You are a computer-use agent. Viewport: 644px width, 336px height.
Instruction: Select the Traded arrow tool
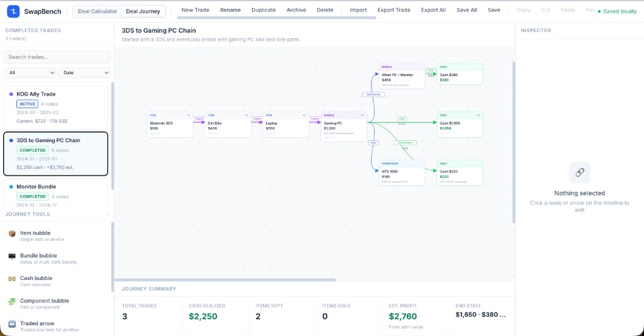point(56,326)
